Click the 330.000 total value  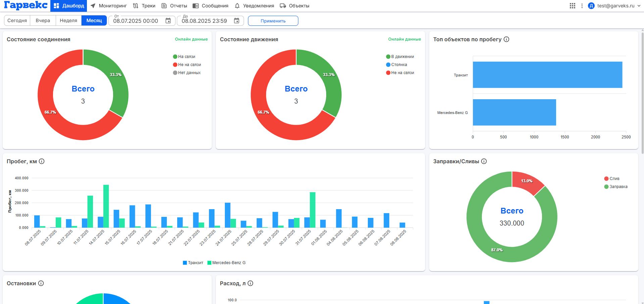[512, 223]
